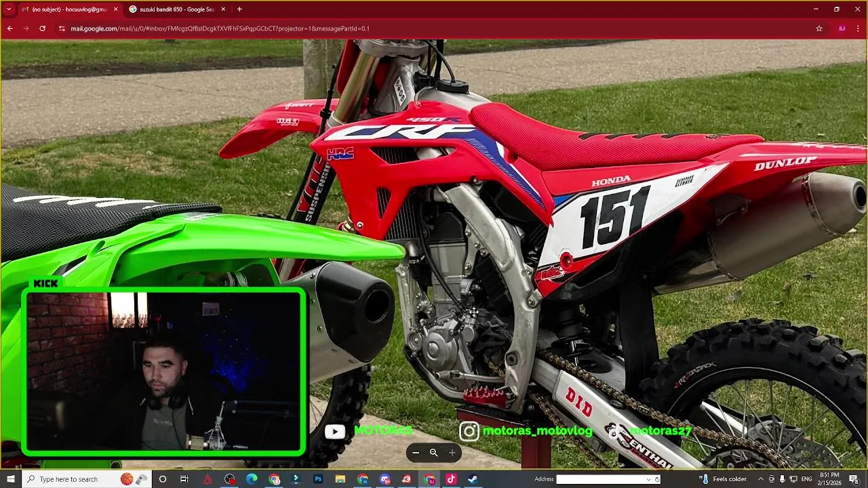View site information icon in address bar
868x488 pixels.
point(62,28)
